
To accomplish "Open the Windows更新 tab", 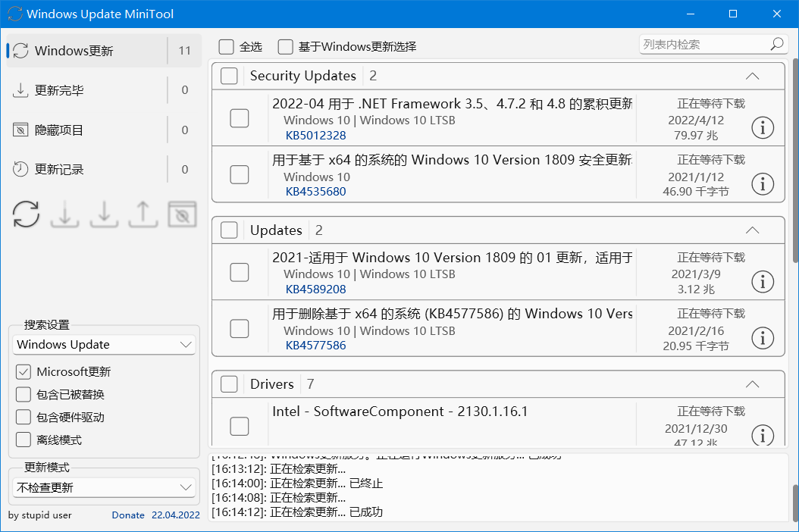I will click(104, 51).
